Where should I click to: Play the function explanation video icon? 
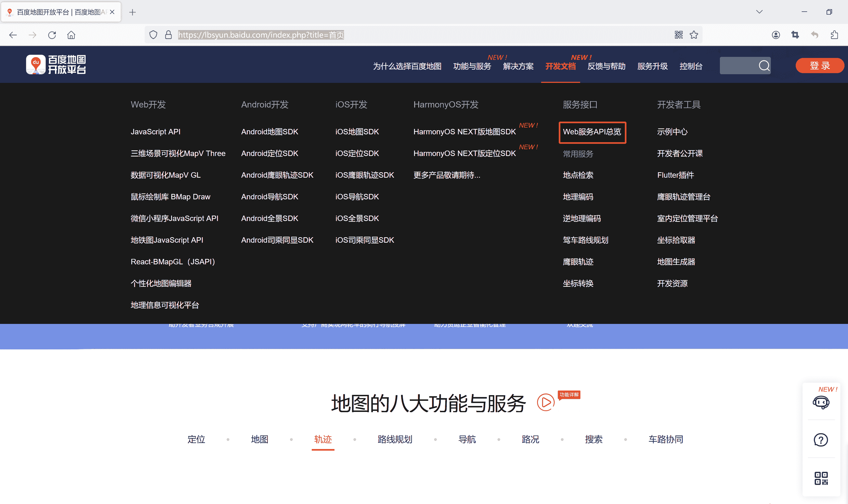(x=545, y=402)
